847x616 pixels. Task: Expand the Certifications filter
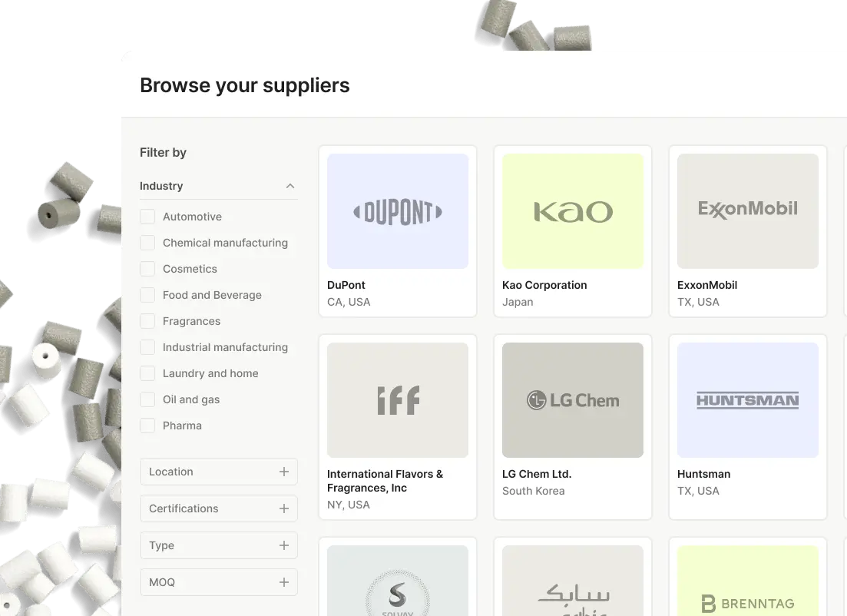[219, 508]
